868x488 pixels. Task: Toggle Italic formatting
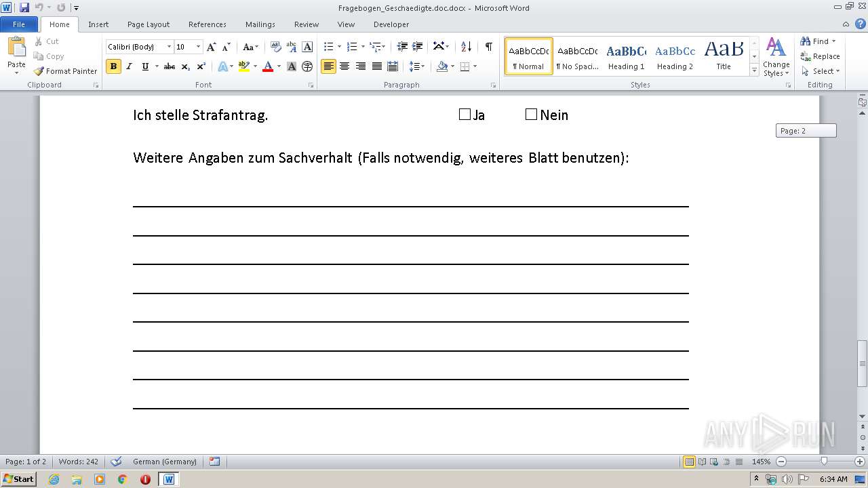click(129, 66)
